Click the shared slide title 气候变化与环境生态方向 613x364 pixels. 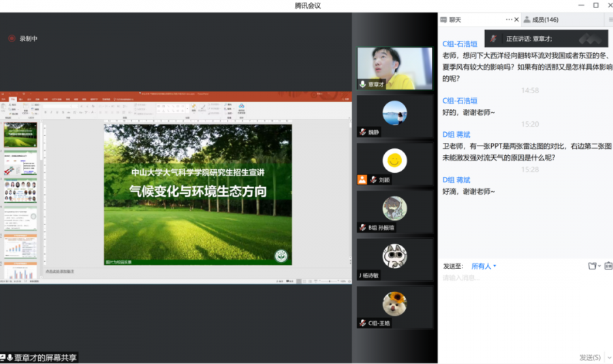pos(198,191)
